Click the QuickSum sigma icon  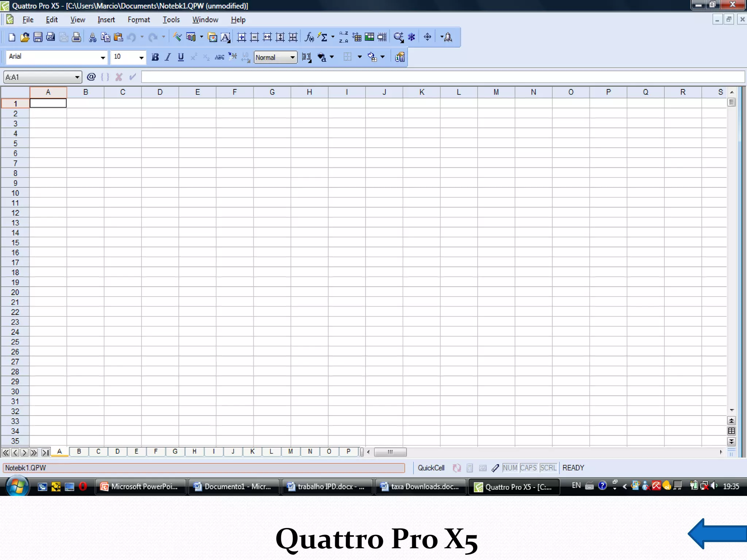323,37
